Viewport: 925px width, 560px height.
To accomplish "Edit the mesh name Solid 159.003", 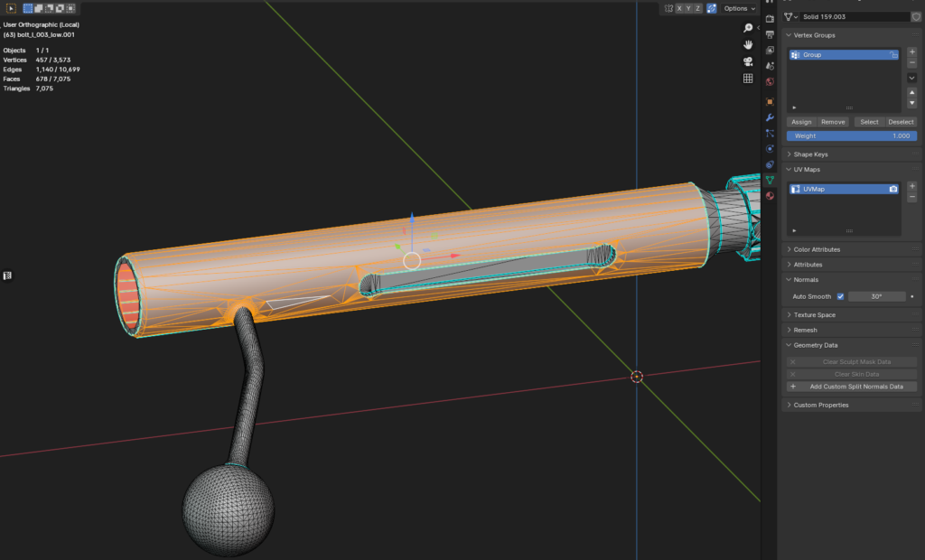I will (855, 16).
